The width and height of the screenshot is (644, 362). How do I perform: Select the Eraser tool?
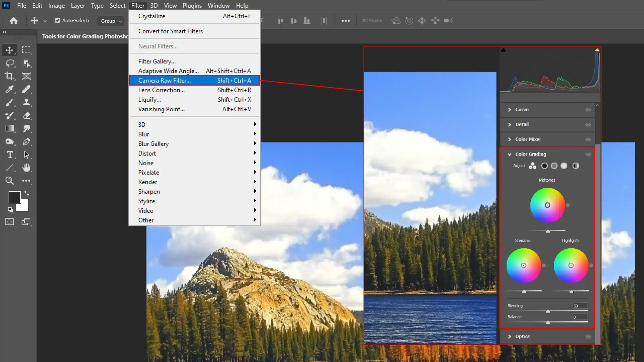coord(26,115)
